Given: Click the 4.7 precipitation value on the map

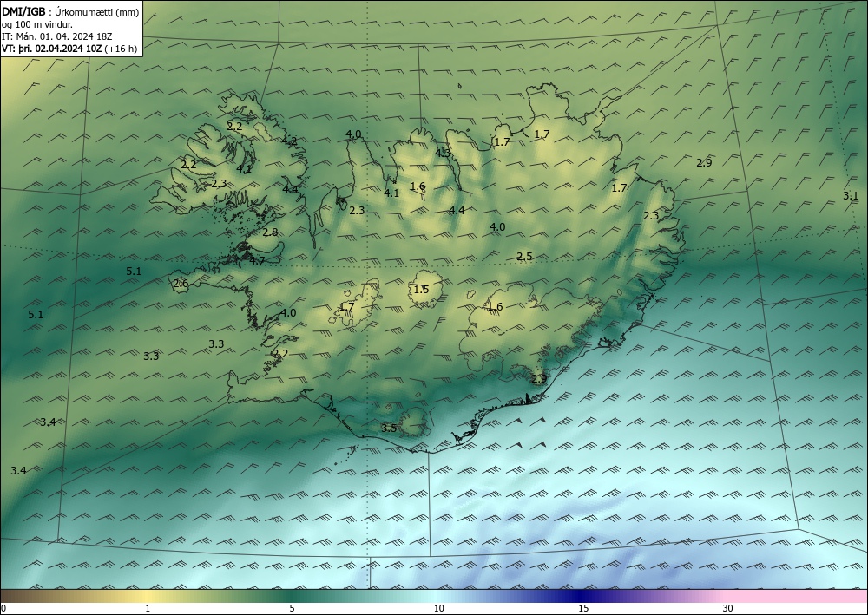Looking at the screenshot, I should coord(257,260).
